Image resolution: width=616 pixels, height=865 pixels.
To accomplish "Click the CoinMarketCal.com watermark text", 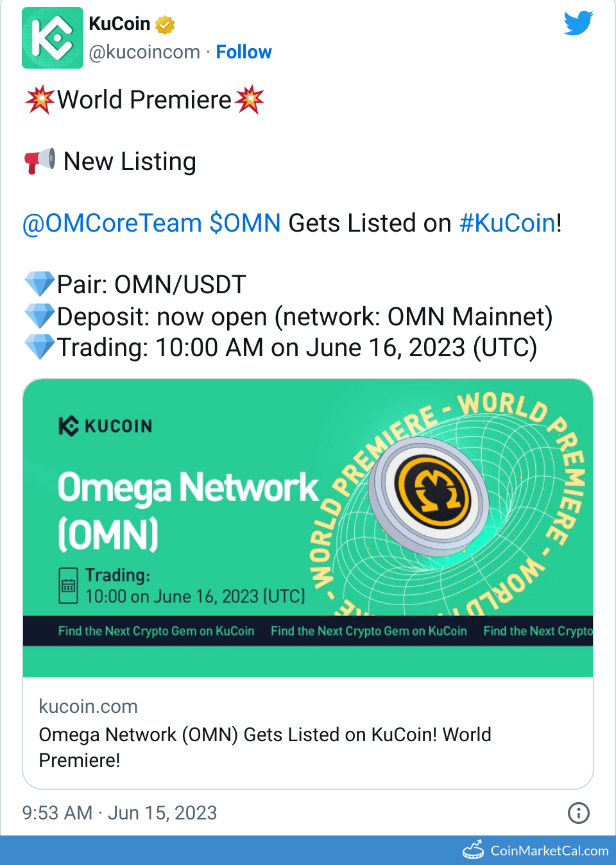I will click(549, 851).
